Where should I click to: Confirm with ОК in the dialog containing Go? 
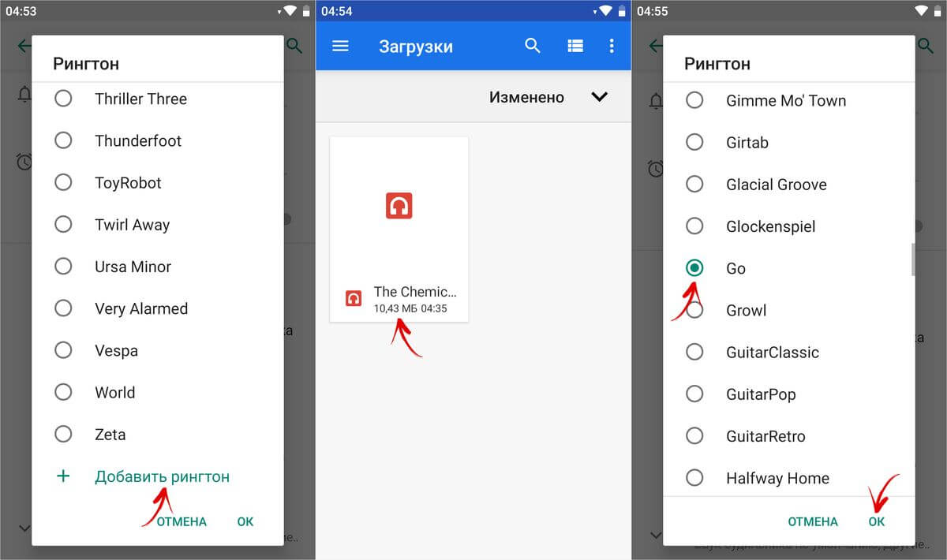877,521
